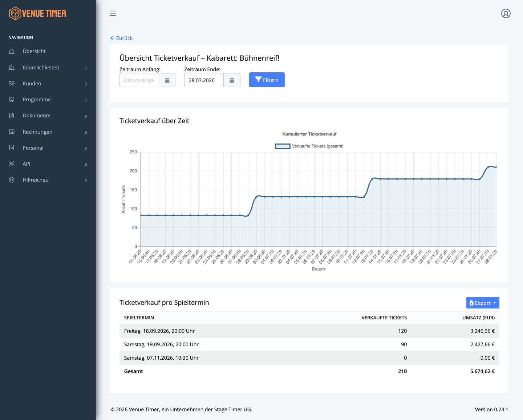The width and height of the screenshot is (523, 420).
Task: Expand the Personal submenu chevron
Action: click(86, 148)
